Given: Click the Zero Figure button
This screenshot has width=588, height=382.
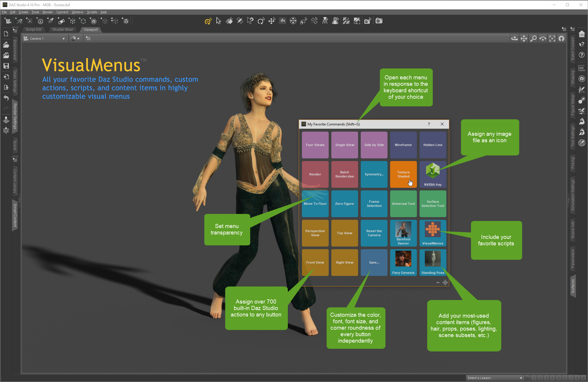Looking at the screenshot, I should click(344, 204).
